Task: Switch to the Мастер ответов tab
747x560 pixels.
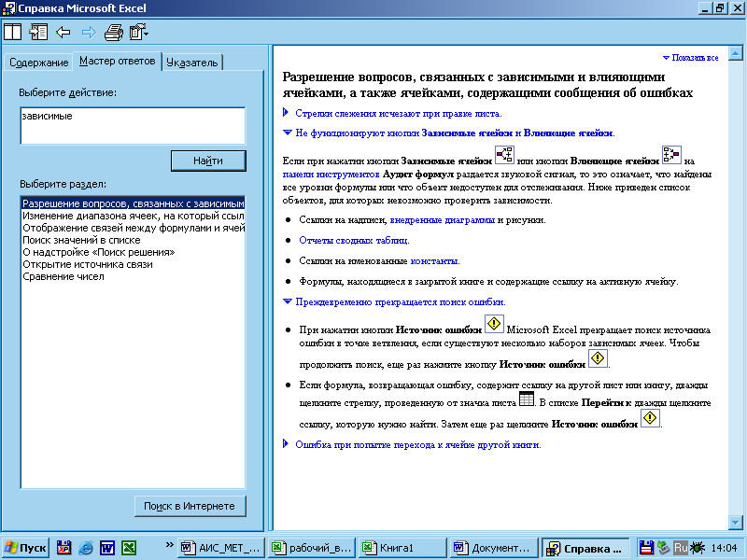Action: [x=118, y=61]
